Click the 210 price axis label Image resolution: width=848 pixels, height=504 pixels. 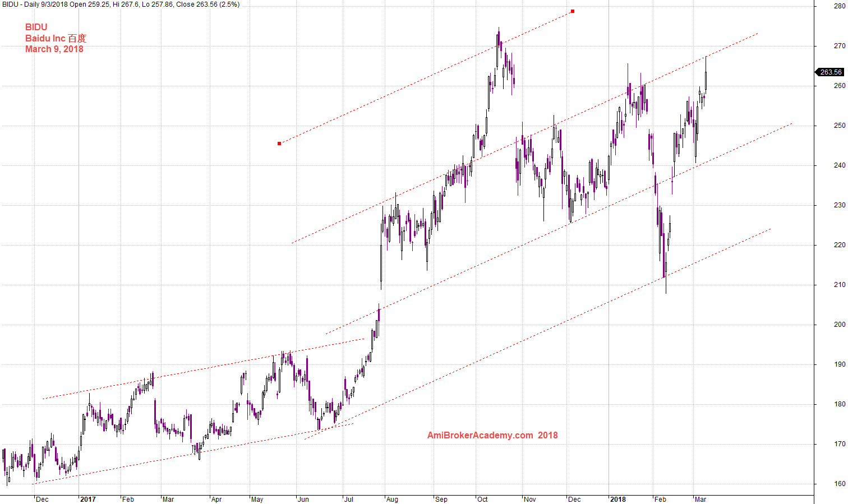(x=840, y=285)
